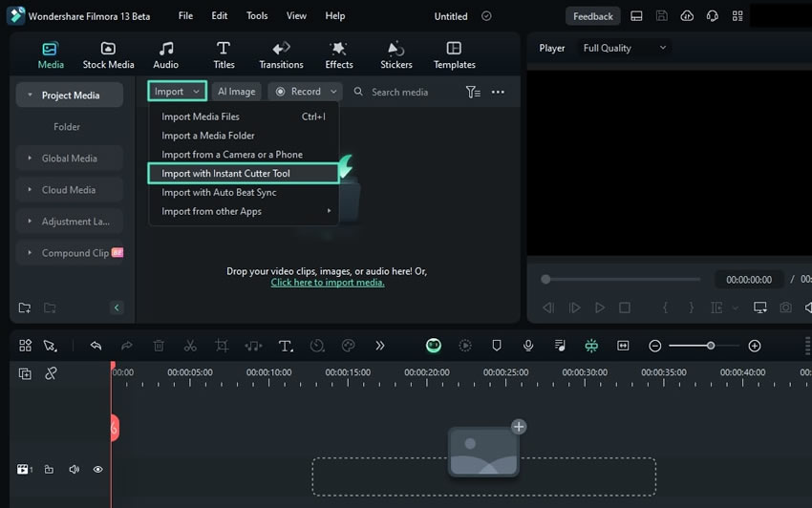Click the cloud upload icon
812x508 pixels.
point(687,16)
